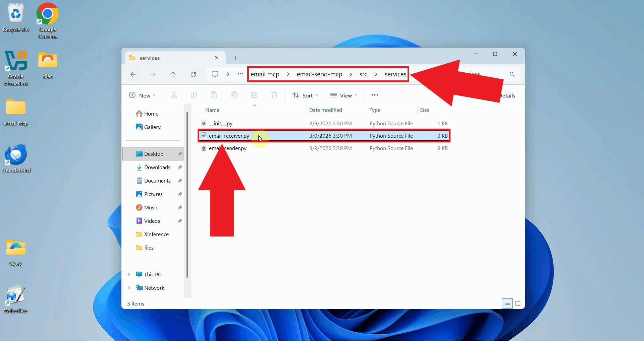Select the email_sender.py file
Viewport: 644px width, 341px height.
[227, 148]
